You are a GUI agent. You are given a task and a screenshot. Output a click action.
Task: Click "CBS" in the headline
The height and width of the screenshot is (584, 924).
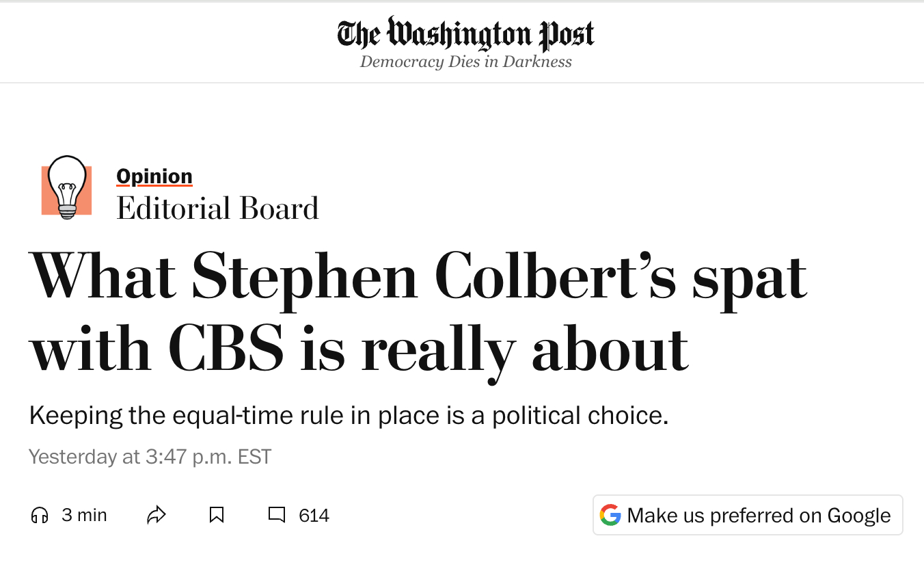[226, 349]
